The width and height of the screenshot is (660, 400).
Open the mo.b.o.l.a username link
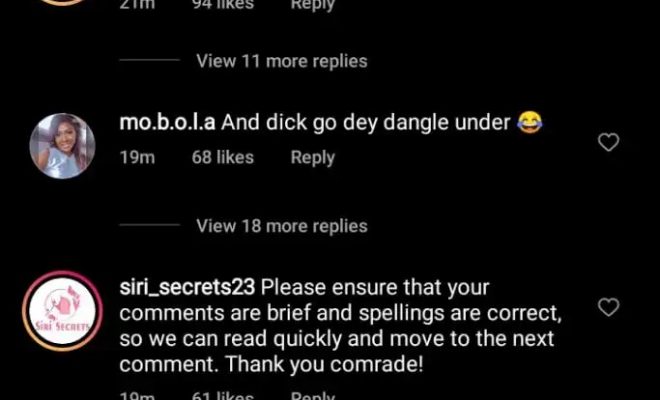pyautogui.click(x=168, y=123)
